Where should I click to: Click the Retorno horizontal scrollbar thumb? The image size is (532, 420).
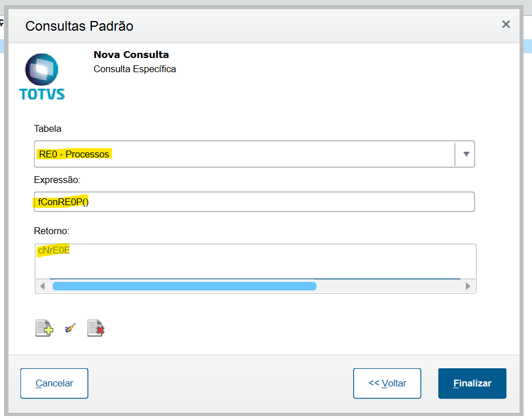184,286
